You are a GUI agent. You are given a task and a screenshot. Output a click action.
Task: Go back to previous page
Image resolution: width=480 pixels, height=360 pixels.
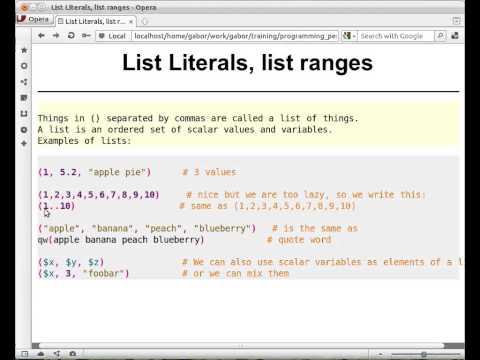[x=41, y=36]
